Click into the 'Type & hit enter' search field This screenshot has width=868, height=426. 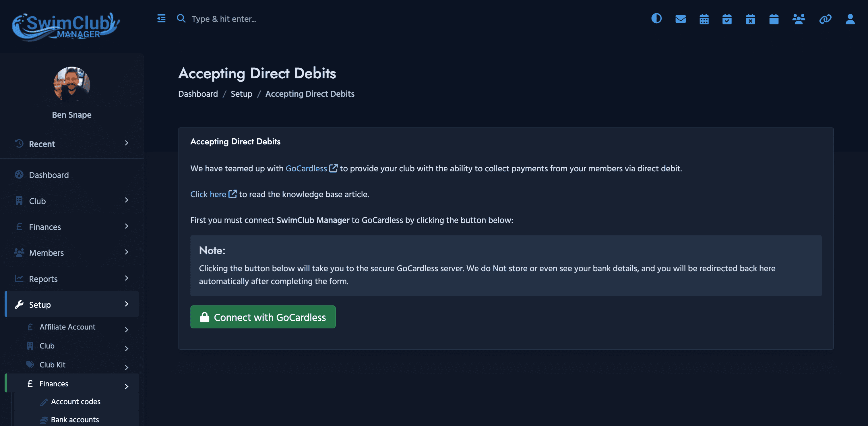tap(224, 19)
